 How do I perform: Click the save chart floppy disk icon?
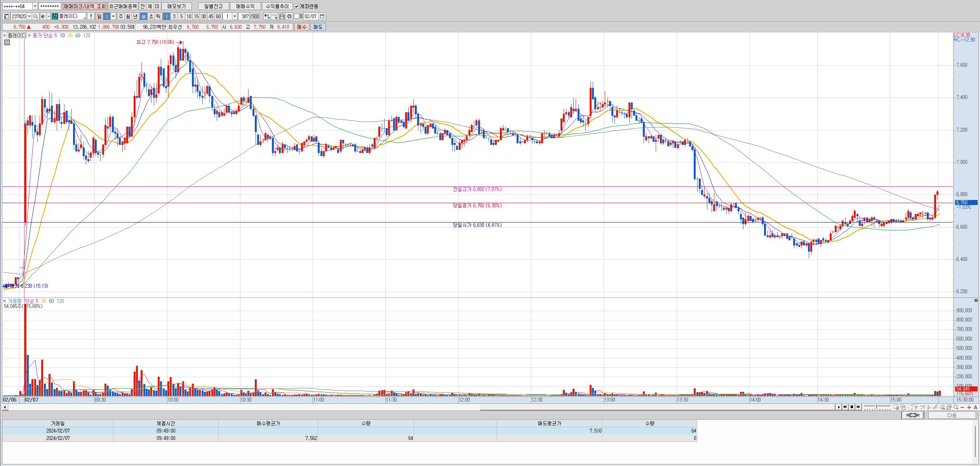(x=282, y=16)
